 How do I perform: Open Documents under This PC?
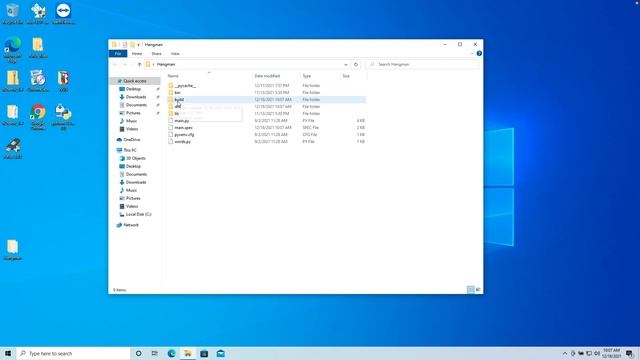[136, 174]
